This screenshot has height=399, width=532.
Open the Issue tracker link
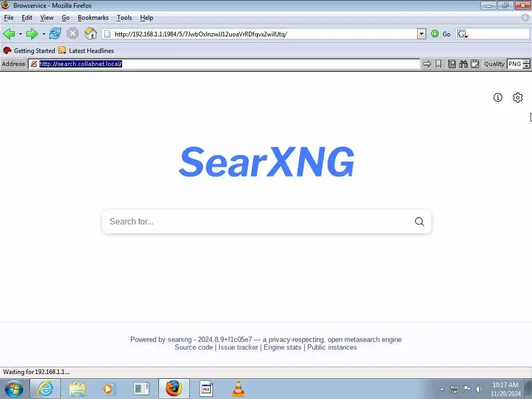238,348
